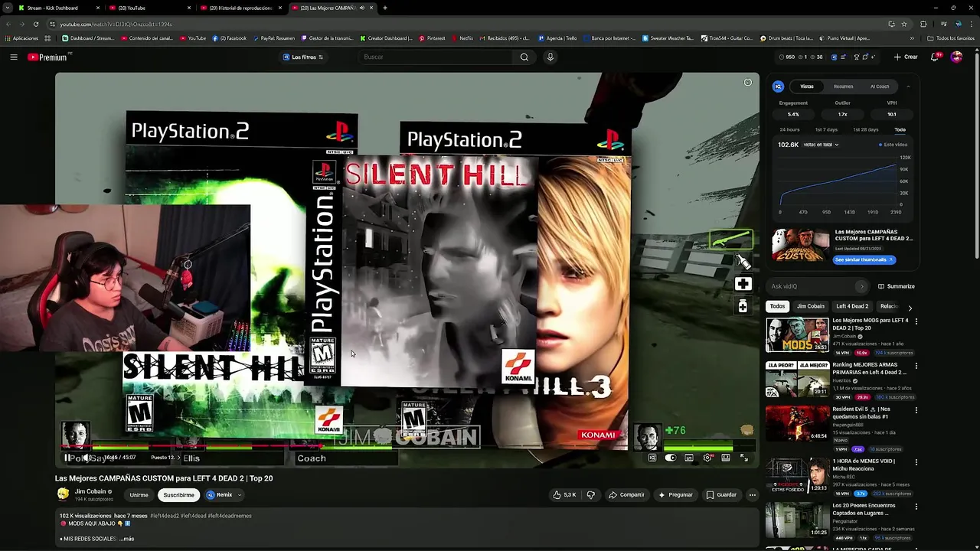
Task: Click the Suscribirme button
Action: click(178, 495)
